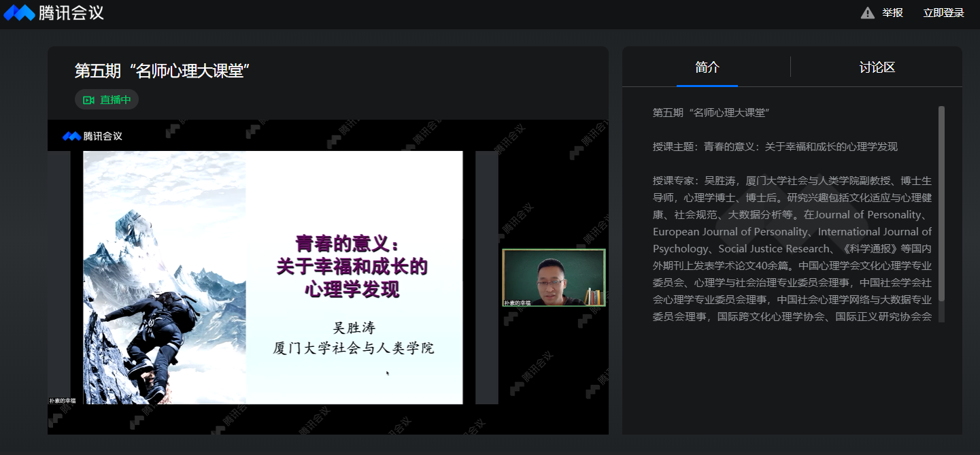Click the 直播中 status label text
980x455 pixels.
(116, 100)
